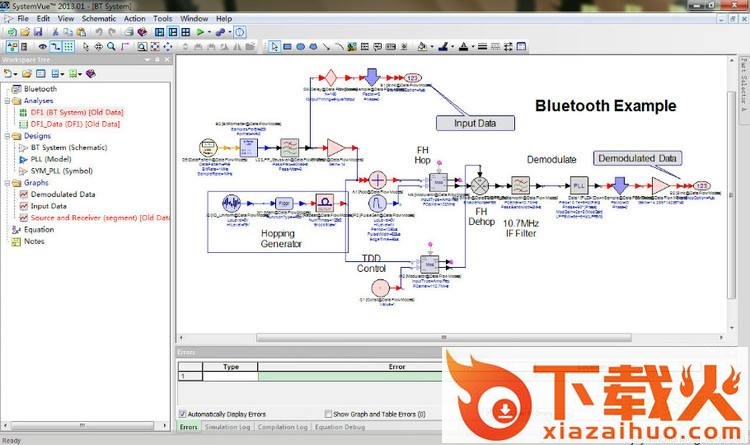Select the rectangle drawing tool

[x=287, y=46]
